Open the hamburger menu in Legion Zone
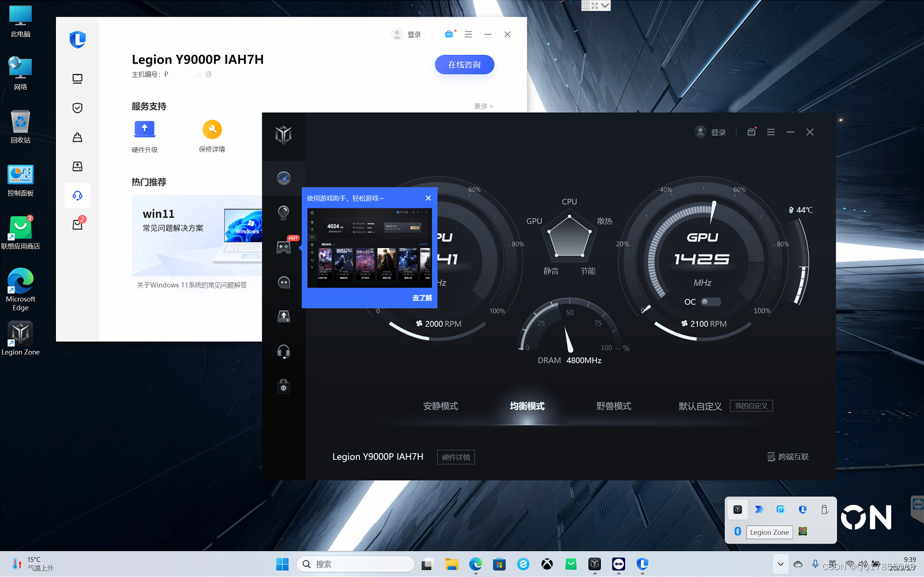This screenshot has height=577, width=924. click(771, 132)
